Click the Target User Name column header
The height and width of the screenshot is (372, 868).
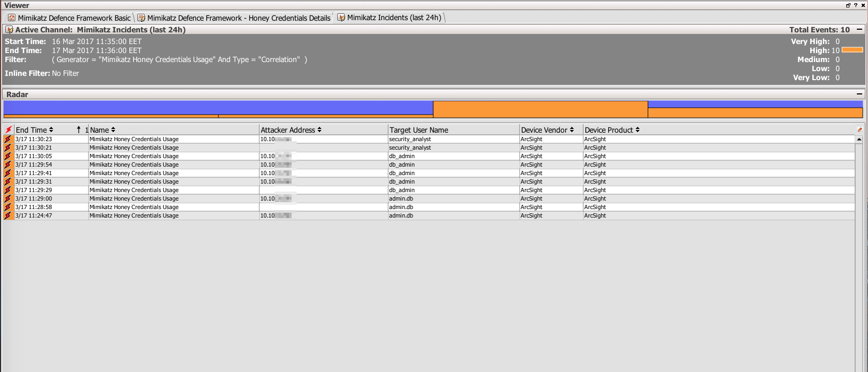click(419, 130)
